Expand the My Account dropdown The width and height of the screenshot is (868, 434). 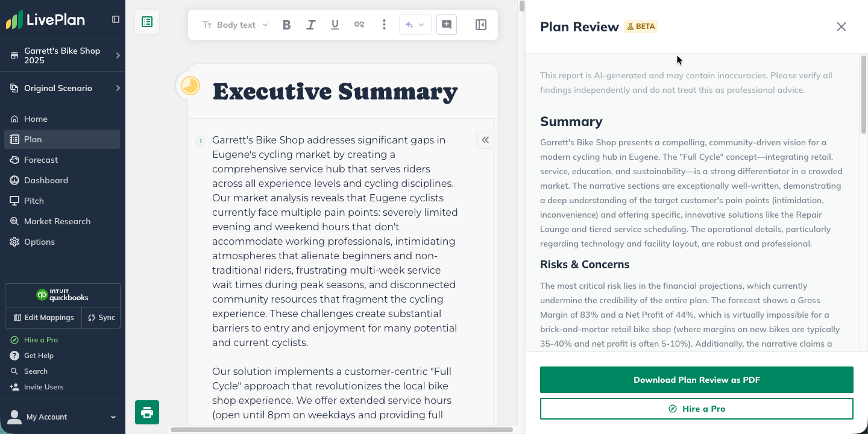coord(63,417)
